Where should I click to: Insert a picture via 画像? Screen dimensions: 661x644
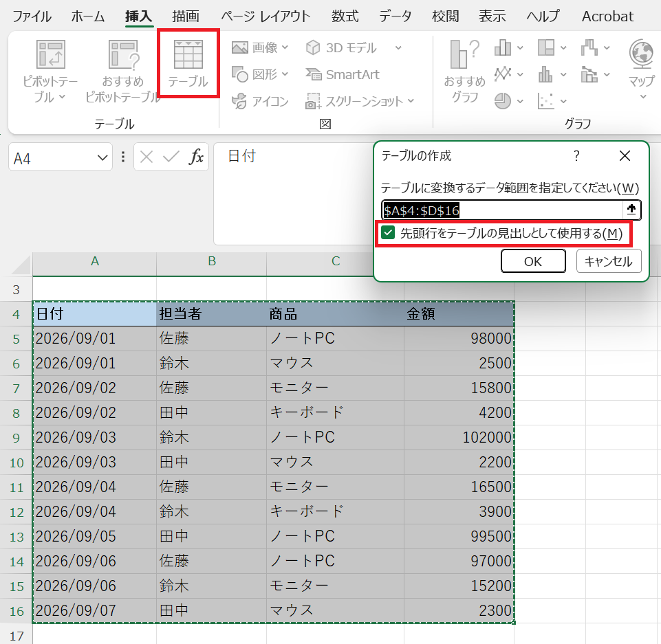[254, 47]
